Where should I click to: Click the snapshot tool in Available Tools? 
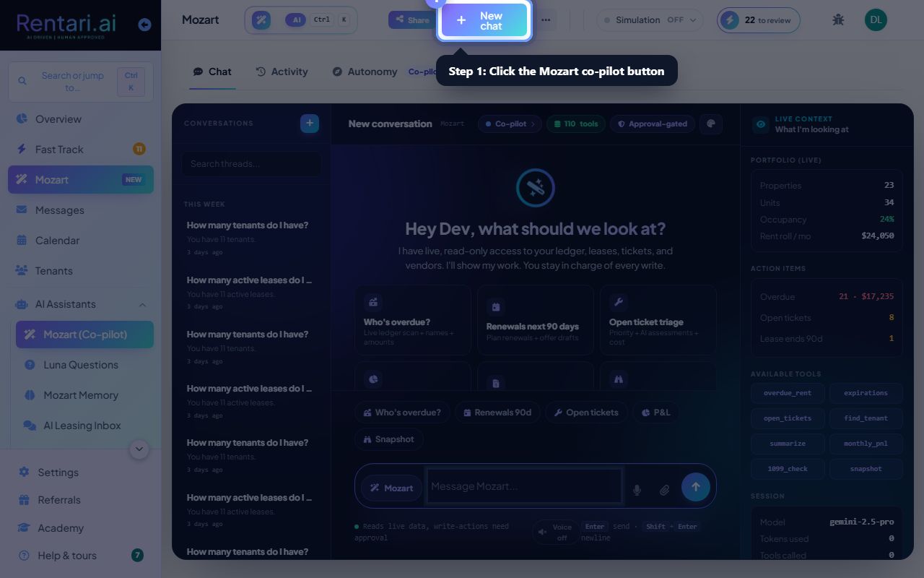click(866, 469)
